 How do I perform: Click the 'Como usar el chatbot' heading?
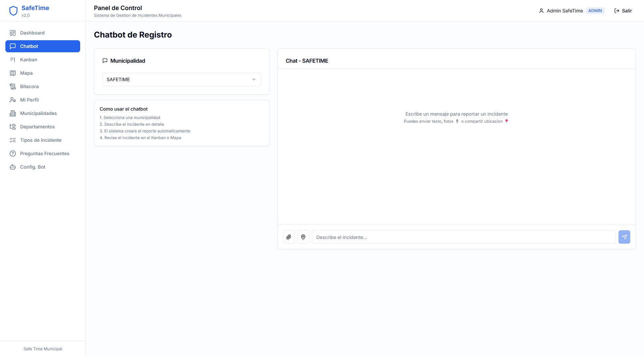pos(123,109)
